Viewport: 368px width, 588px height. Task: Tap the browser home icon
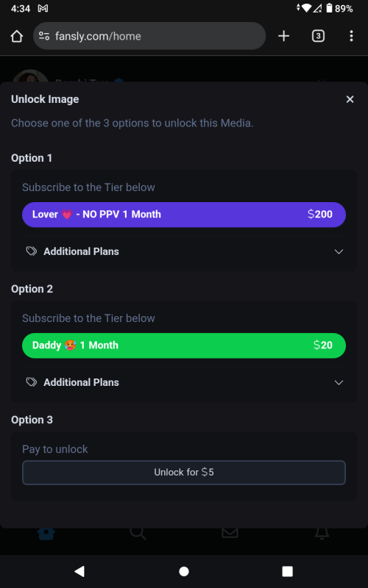pos(17,36)
